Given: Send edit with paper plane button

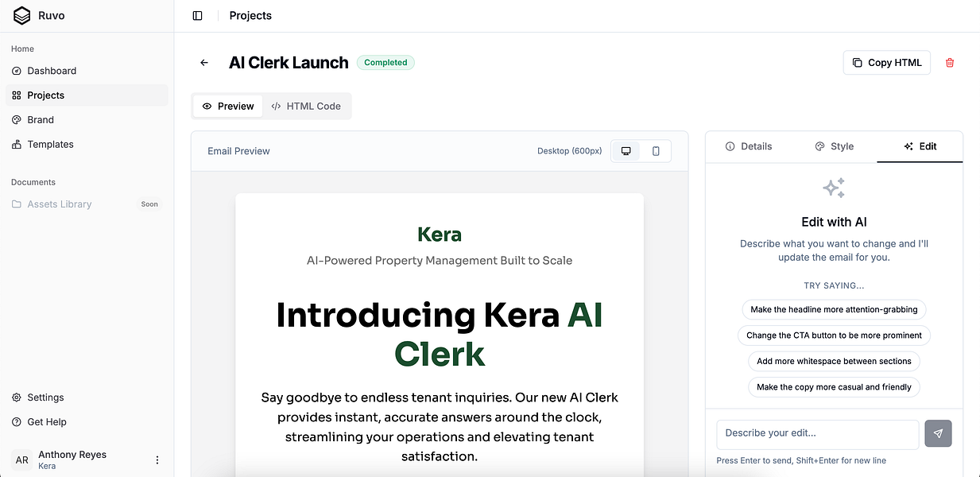Looking at the screenshot, I should pyautogui.click(x=938, y=433).
